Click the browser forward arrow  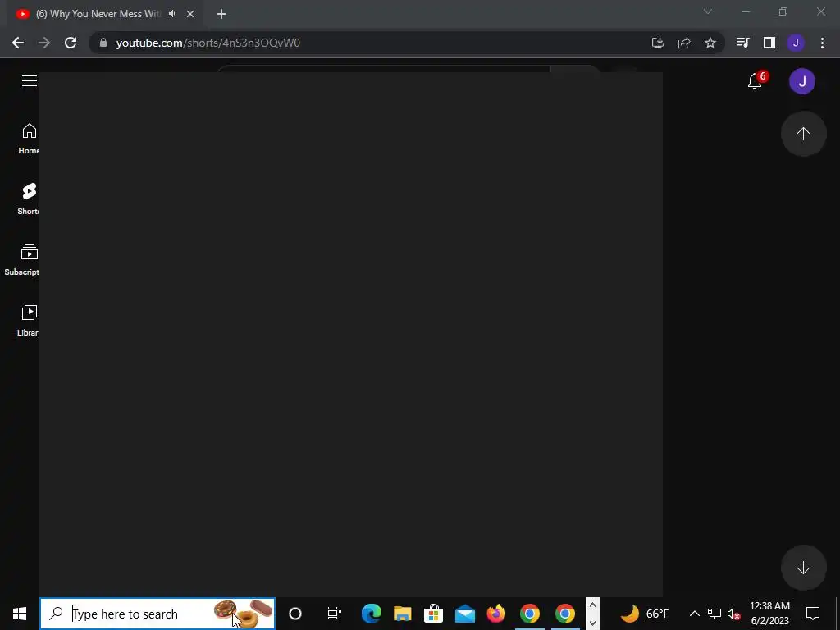[44, 43]
